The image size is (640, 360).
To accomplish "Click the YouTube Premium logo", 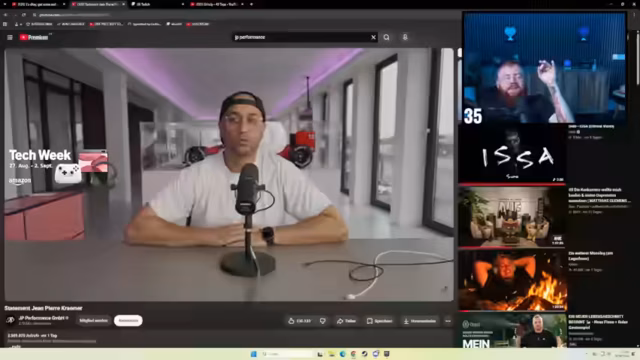I will 34,37.
